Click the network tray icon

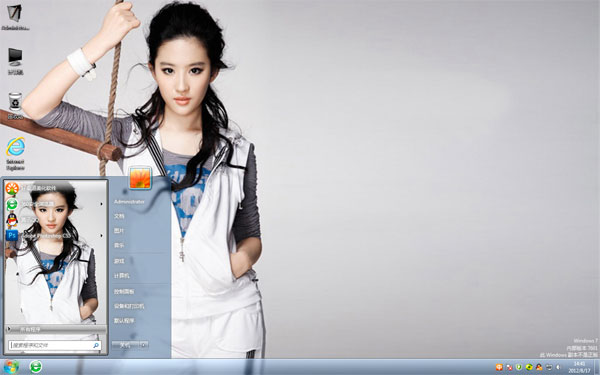549,367
